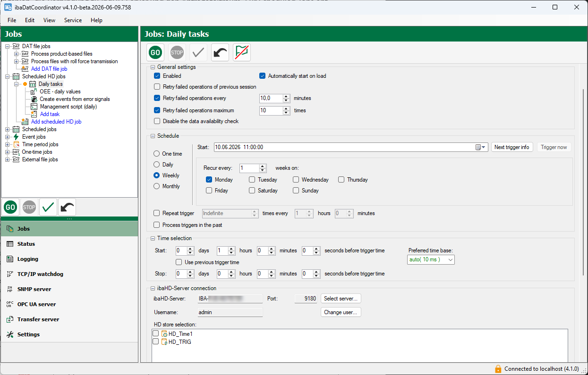Undo changes with the right-panel arrow icon
The height and width of the screenshot is (375, 588).
point(220,53)
